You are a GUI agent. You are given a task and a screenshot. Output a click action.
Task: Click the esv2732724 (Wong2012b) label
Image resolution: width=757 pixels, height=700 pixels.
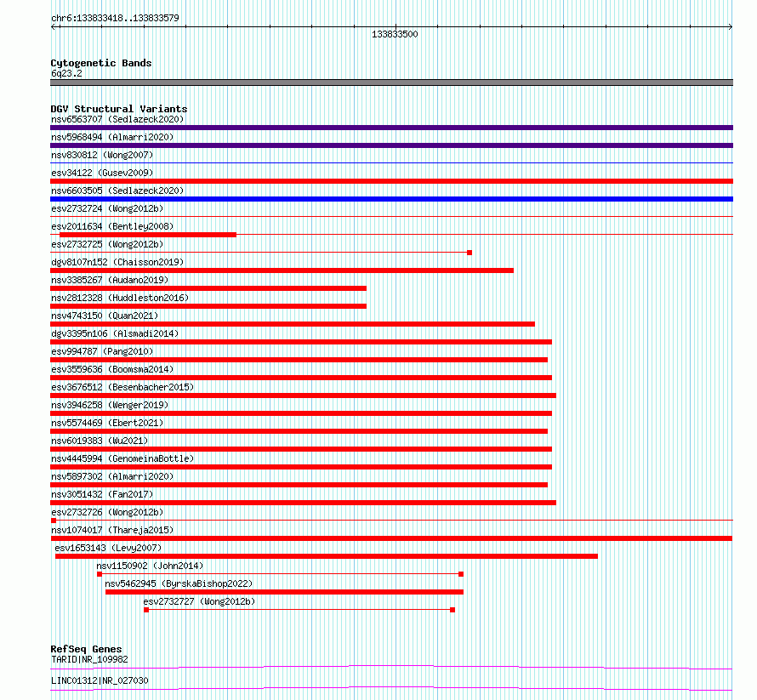point(107,208)
